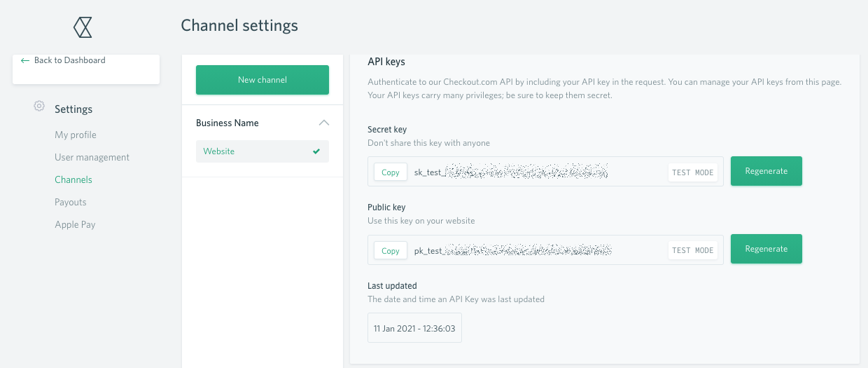Copy the secret key
The height and width of the screenshot is (368, 868).
click(391, 172)
